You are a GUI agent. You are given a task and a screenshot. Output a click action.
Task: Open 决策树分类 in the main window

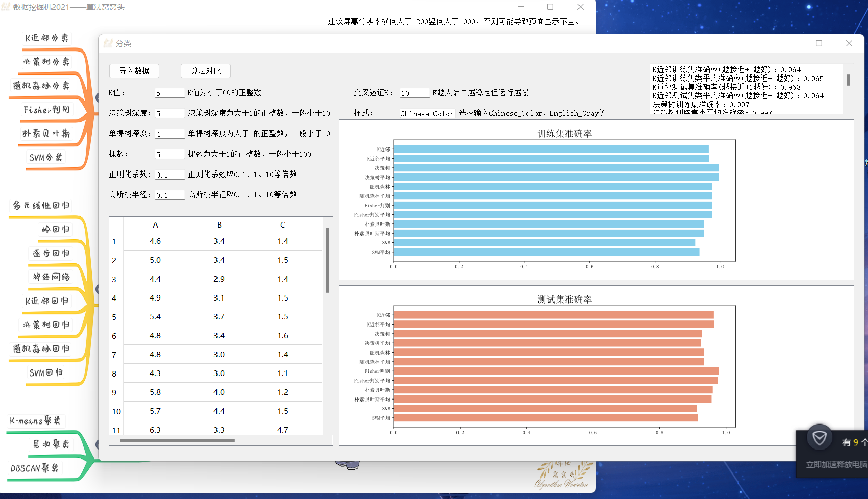(46, 62)
